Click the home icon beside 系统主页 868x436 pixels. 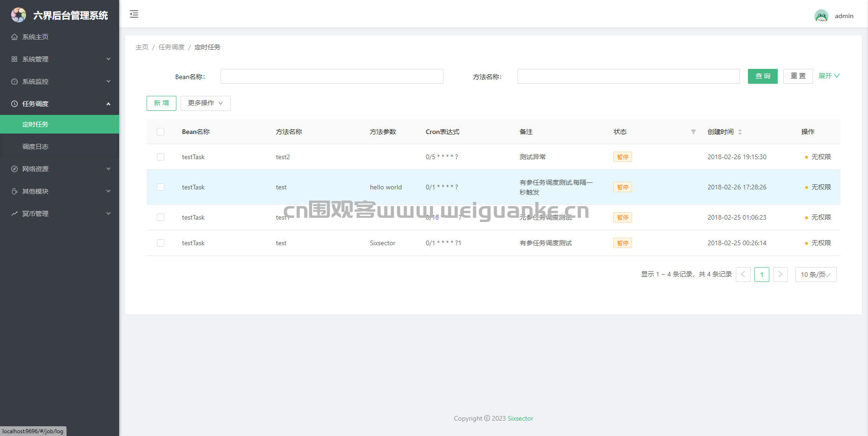click(14, 37)
